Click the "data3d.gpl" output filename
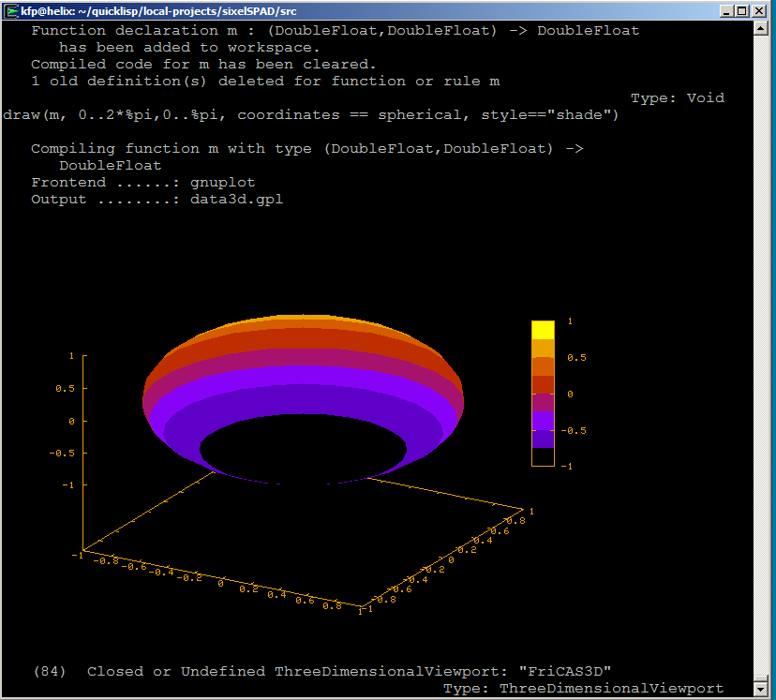The height and width of the screenshot is (700, 776). [236, 200]
